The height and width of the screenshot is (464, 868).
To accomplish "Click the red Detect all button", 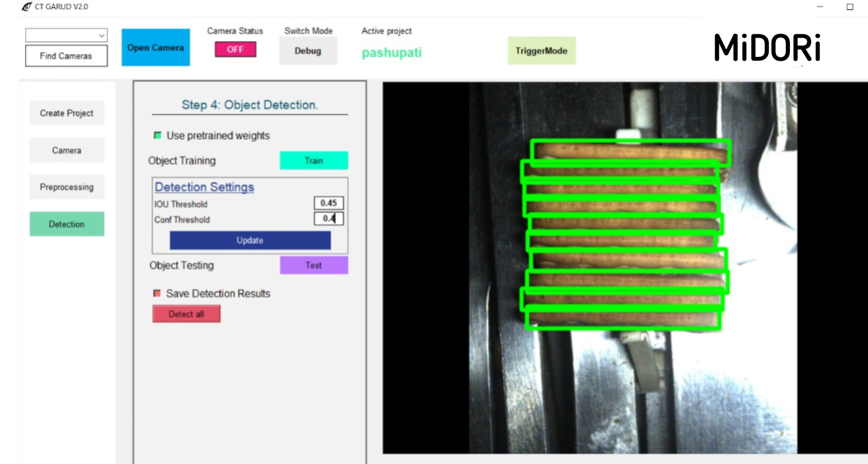I will pyautogui.click(x=186, y=314).
